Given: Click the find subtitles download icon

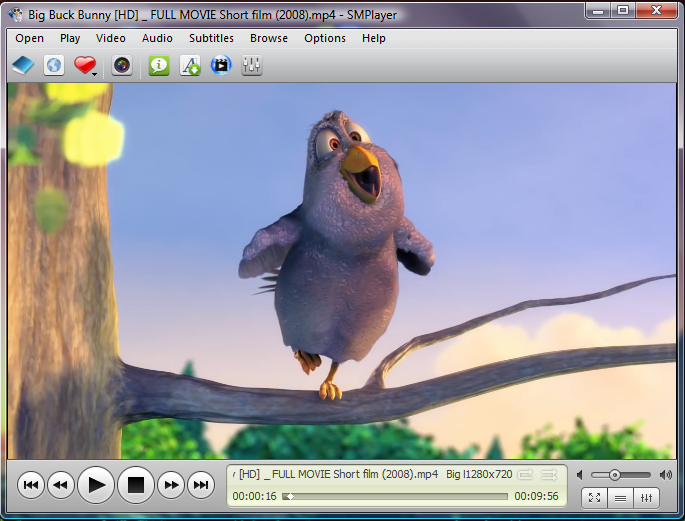Looking at the screenshot, I should 190,66.
